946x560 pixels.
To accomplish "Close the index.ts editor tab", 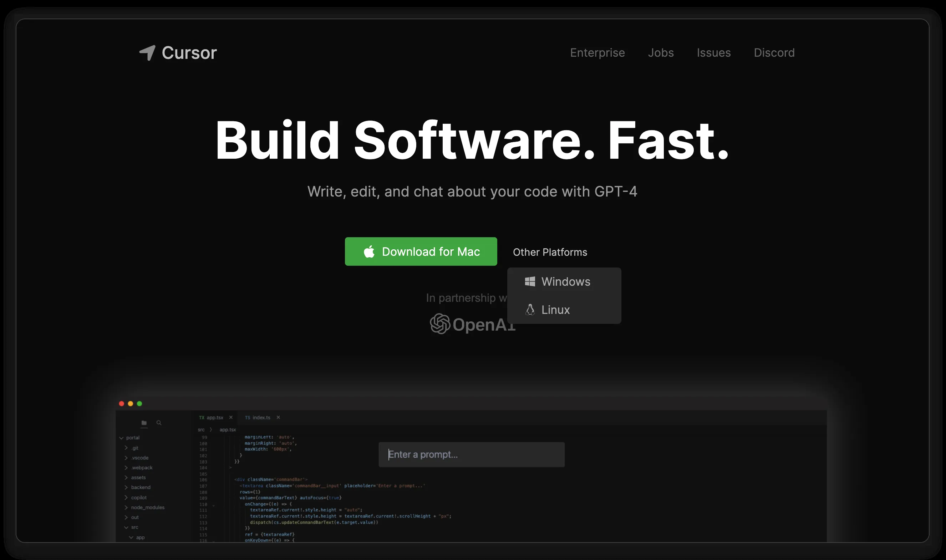I will [278, 417].
